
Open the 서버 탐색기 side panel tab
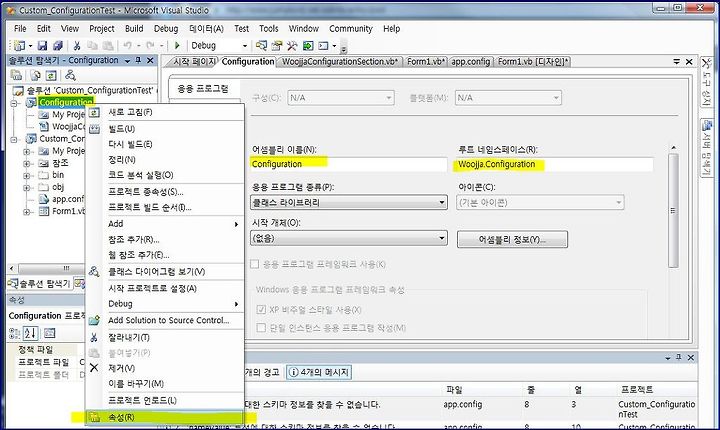707,147
